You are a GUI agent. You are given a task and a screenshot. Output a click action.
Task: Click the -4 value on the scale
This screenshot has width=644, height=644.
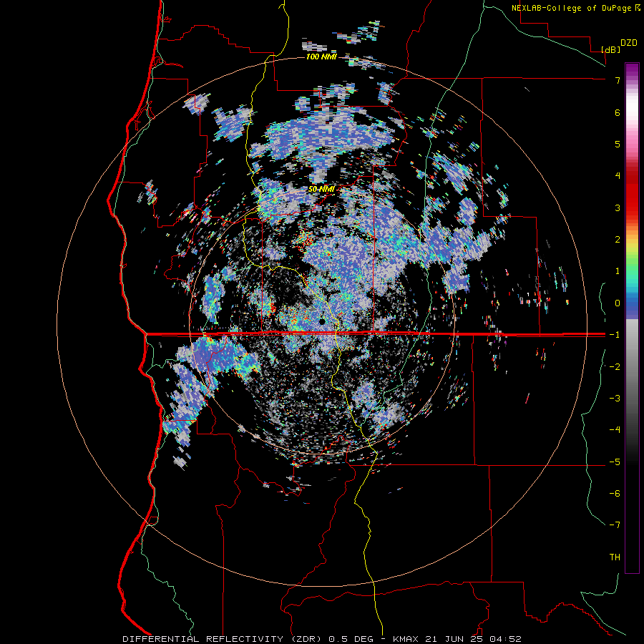click(x=615, y=430)
